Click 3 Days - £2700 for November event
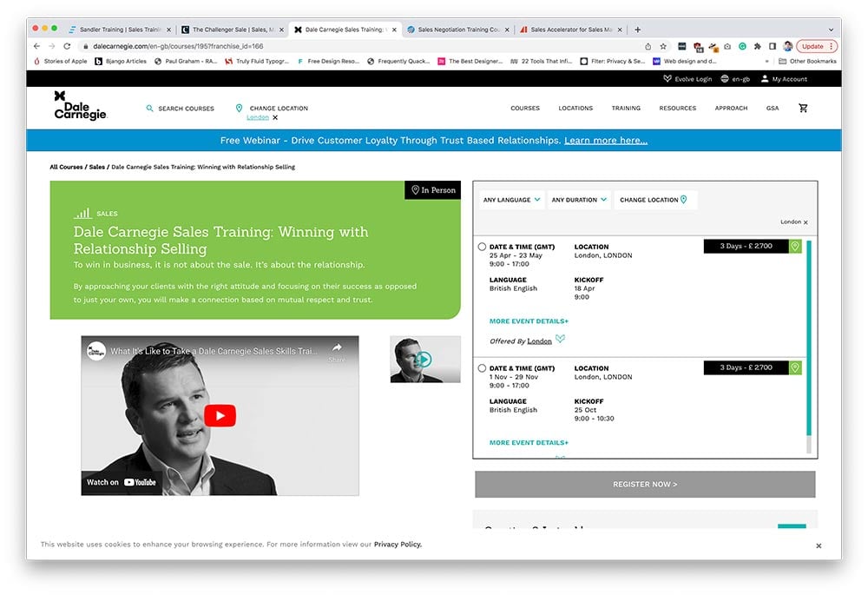Viewport: 868px width, 595px height. 746,367
